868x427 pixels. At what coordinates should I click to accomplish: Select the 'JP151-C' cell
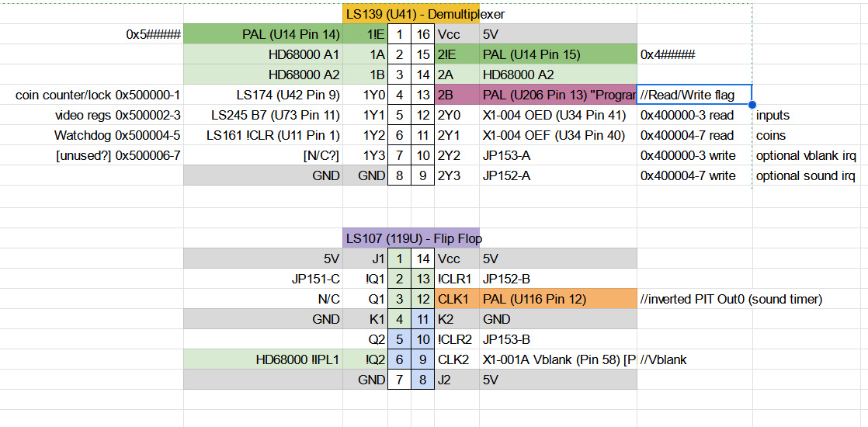(x=263, y=279)
